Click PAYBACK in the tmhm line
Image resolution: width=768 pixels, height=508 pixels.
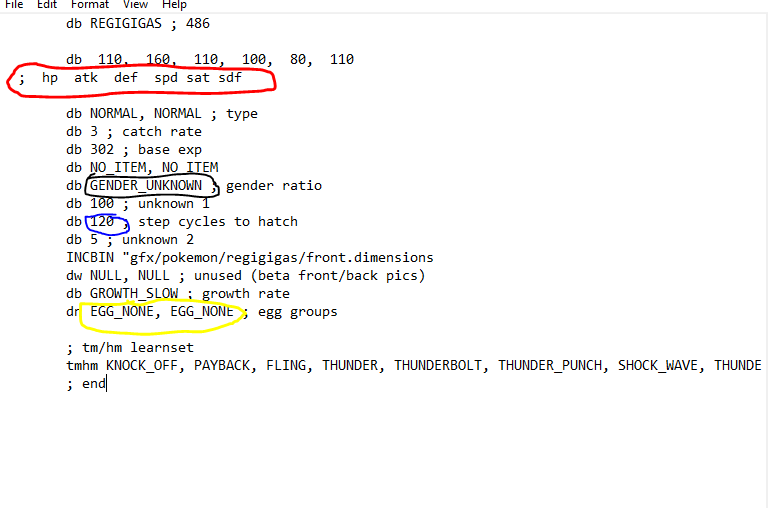222,366
